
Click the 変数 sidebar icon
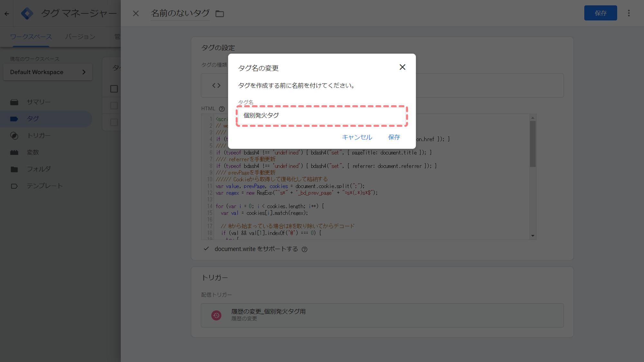click(x=14, y=153)
